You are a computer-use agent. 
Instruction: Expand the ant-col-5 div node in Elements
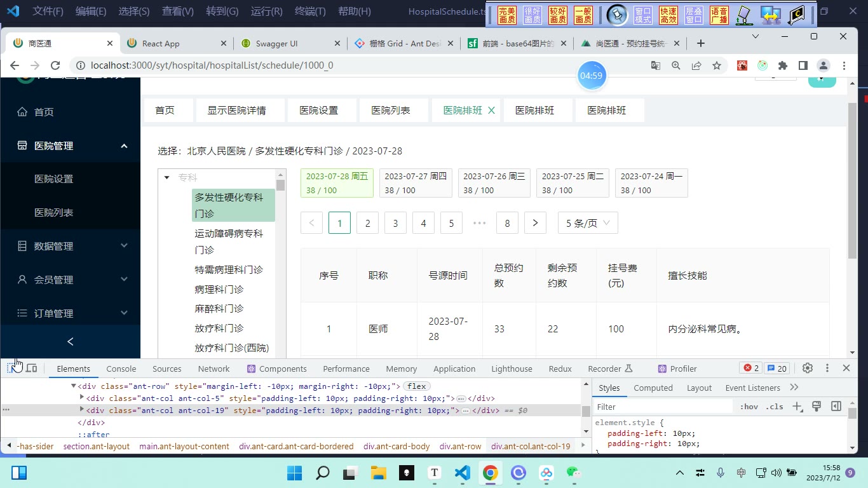pyautogui.click(x=82, y=398)
